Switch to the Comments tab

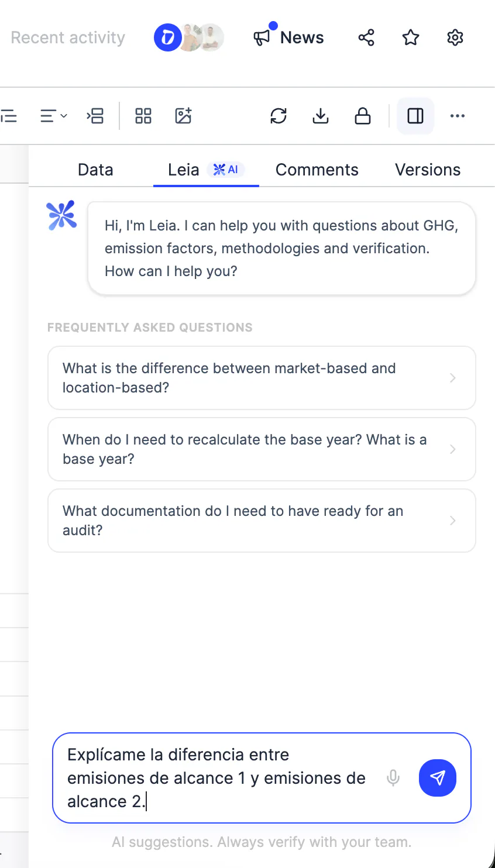click(317, 170)
